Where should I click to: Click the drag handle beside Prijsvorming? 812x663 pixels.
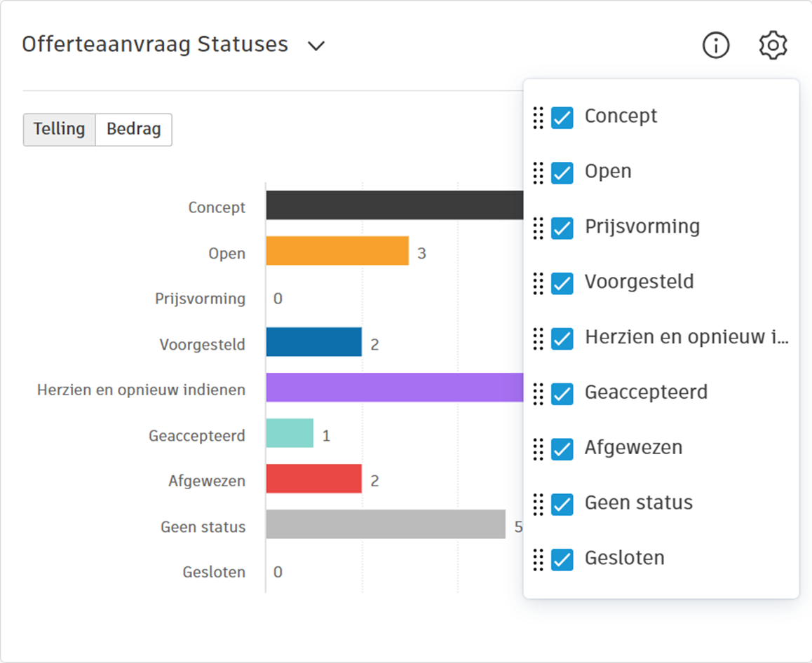(x=539, y=228)
